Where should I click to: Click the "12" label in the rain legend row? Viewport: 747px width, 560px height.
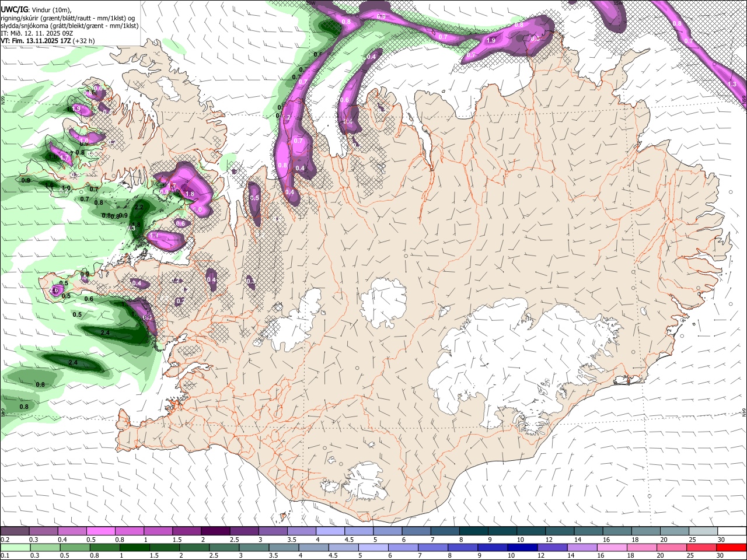coord(540,556)
